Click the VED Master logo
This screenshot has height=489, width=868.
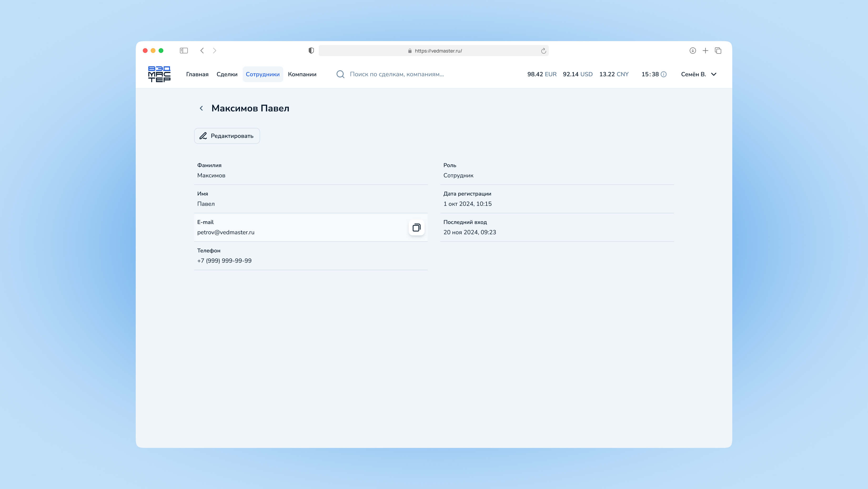pyautogui.click(x=159, y=74)
